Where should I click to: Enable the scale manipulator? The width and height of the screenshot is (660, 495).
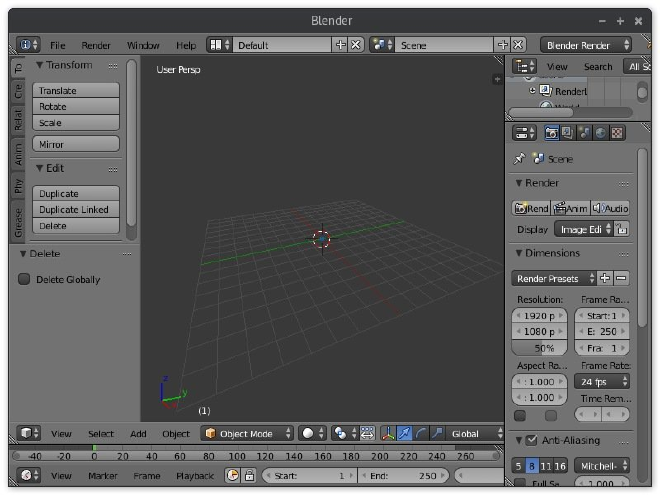coord(437,433)
